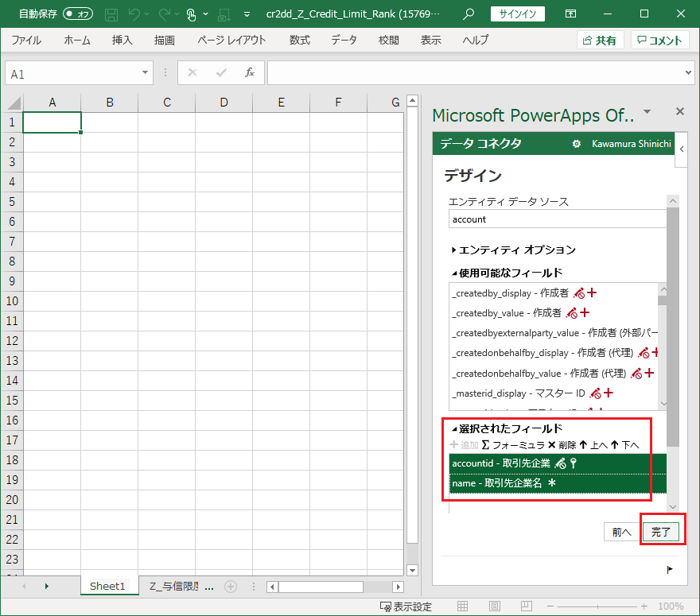Viewport: 700px width, 616px height.
Task: Open the 数式 ribbon tab
Action: pyautogui.click(x=300, y=41)
